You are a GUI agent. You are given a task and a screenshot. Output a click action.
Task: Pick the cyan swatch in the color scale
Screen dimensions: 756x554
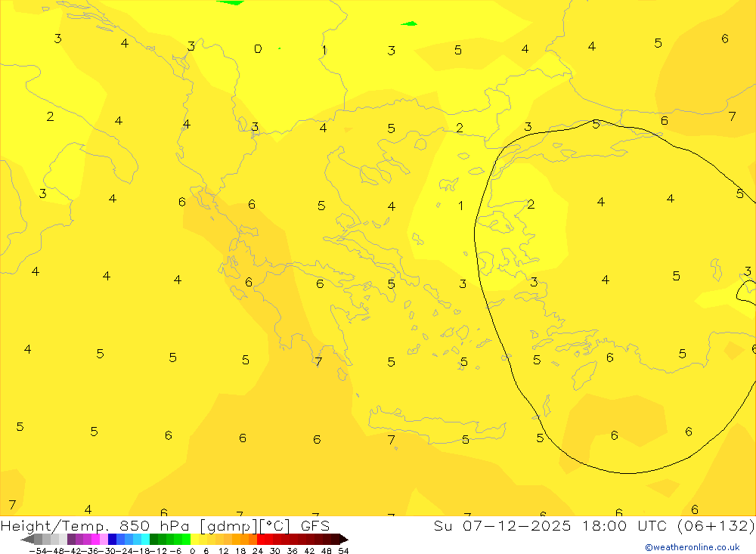pyautogui.click(x=145, y=539)
